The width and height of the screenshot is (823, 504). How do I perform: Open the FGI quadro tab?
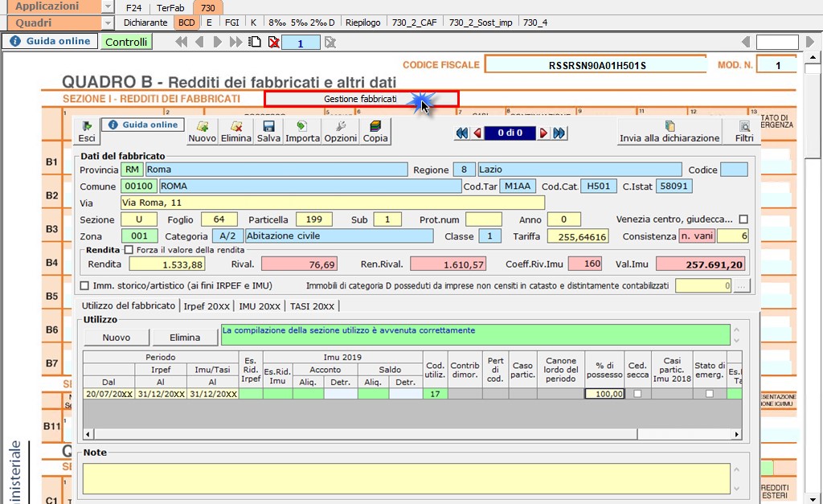(232, 23)
